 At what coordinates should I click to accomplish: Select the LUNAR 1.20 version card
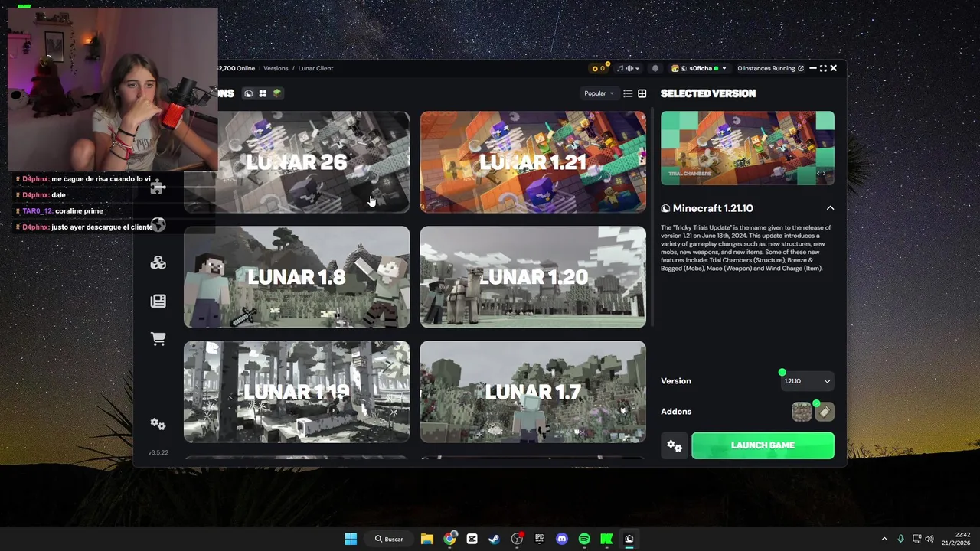click(x=533, y=277)
